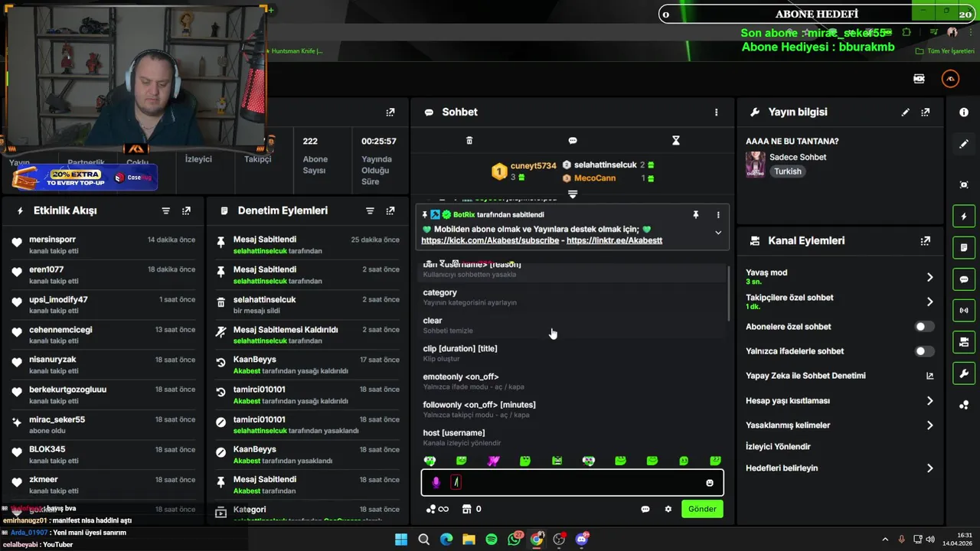Unpin message with pin icon in pinned banner

click(x=696, y=215)
